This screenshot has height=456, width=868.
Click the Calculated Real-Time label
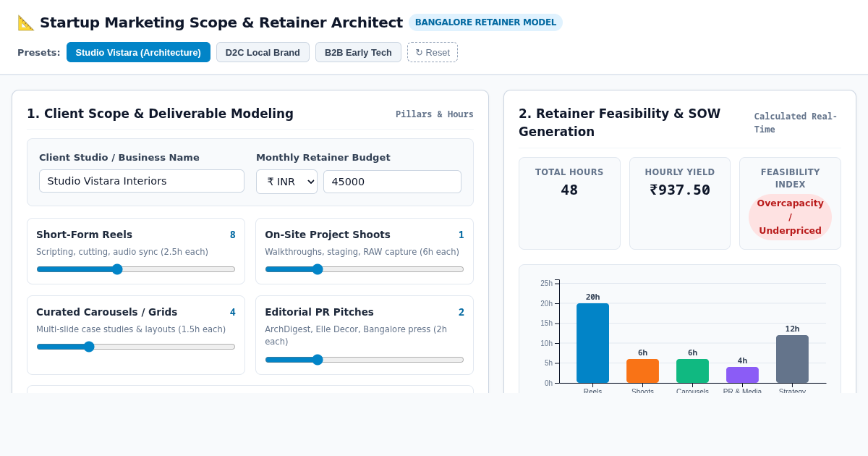coord(796,123)
